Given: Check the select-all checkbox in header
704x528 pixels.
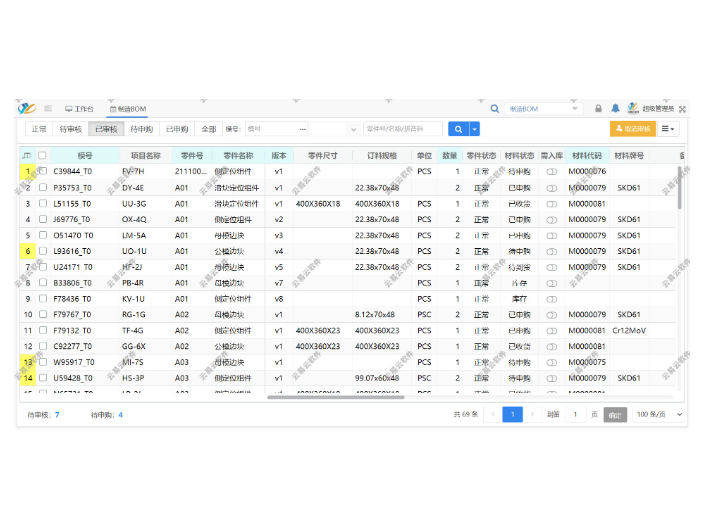Looking at the screenshot, I should click(x=42, y=155).
